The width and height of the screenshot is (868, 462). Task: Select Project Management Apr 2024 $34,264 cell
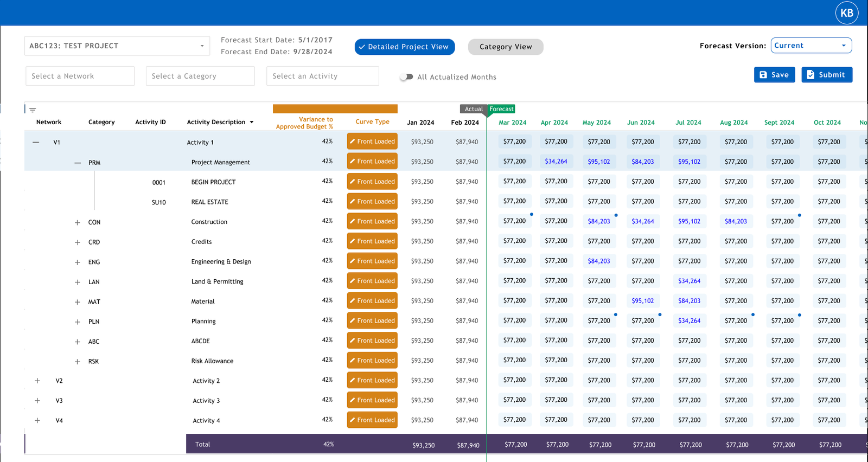(556, 162)
